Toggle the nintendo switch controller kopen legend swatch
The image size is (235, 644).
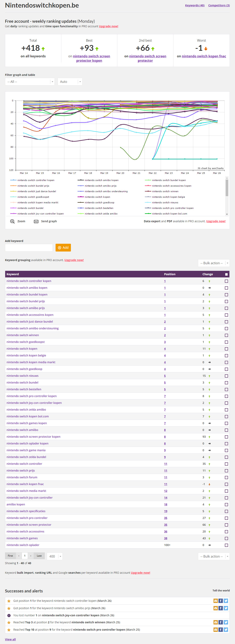(x=13, y=180)
